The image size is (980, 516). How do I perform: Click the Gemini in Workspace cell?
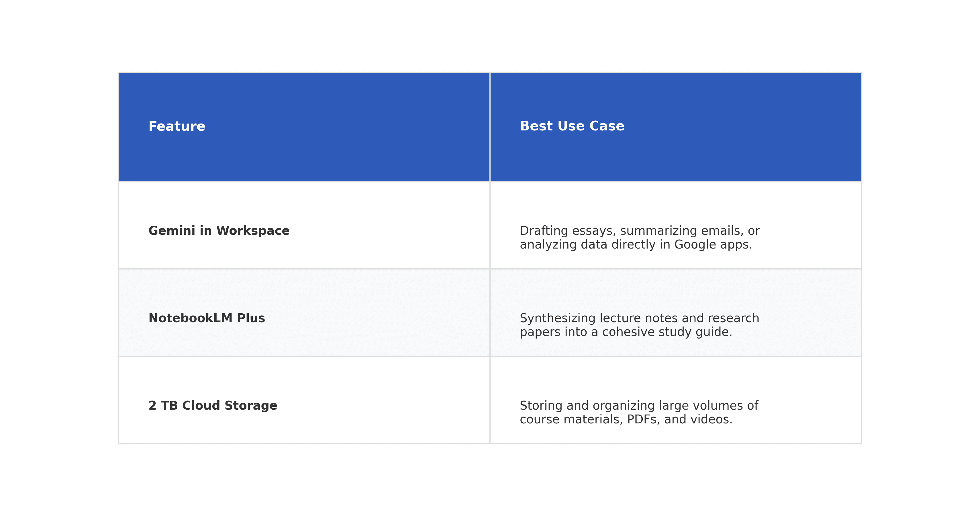click(x=219, y=230)
